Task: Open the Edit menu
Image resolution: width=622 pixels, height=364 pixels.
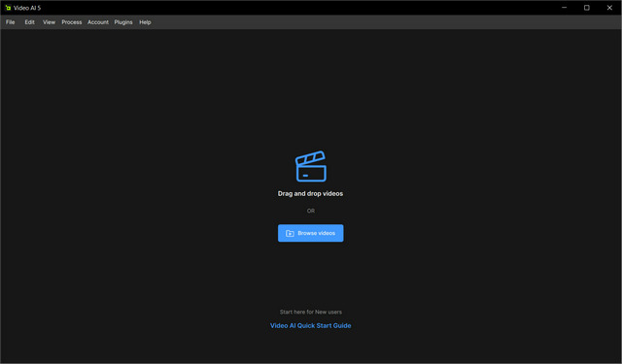Action: click(x=30, y=22)
